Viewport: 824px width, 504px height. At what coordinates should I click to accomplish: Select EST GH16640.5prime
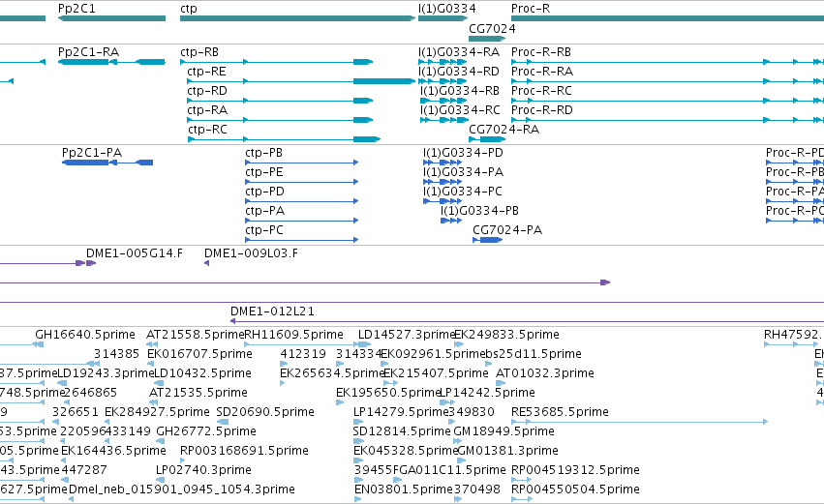(x=85, y=335)
